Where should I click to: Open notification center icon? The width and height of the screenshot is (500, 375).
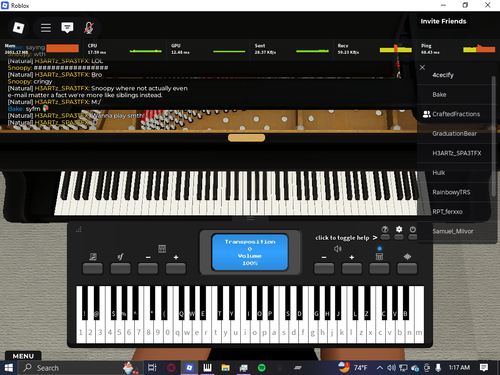pyautogui.click(x=484, y=368)
